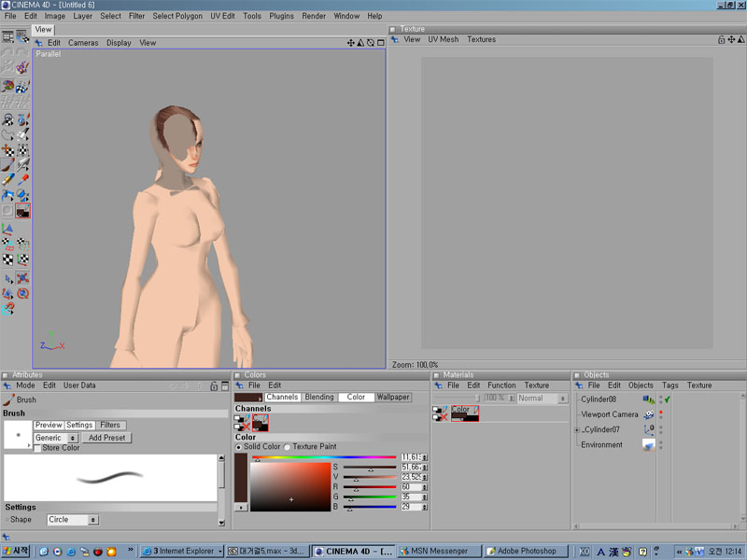
Task: Select the Solid Color radio button
Action: (x=239, y=447)
